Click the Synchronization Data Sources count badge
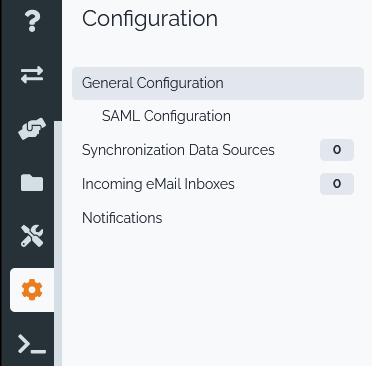Image resolution: width=372 pixels, height=366 pixels. coord(337,150)
